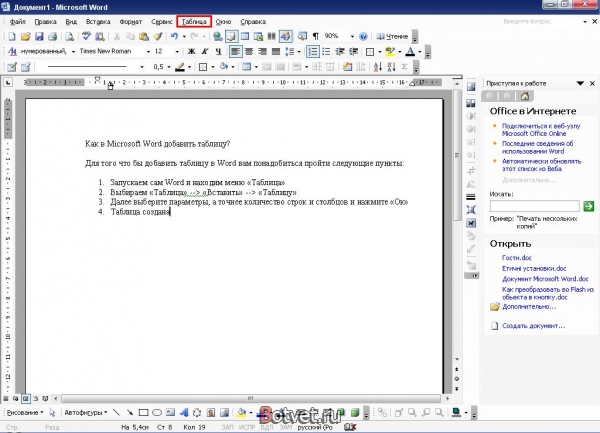Open the Формат menu

[x=130, y=22]
